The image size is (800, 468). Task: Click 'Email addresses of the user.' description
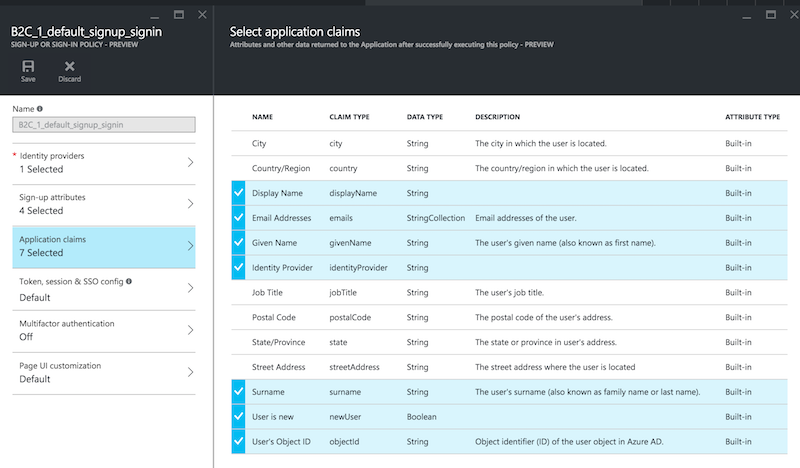[x=526, y=218]
